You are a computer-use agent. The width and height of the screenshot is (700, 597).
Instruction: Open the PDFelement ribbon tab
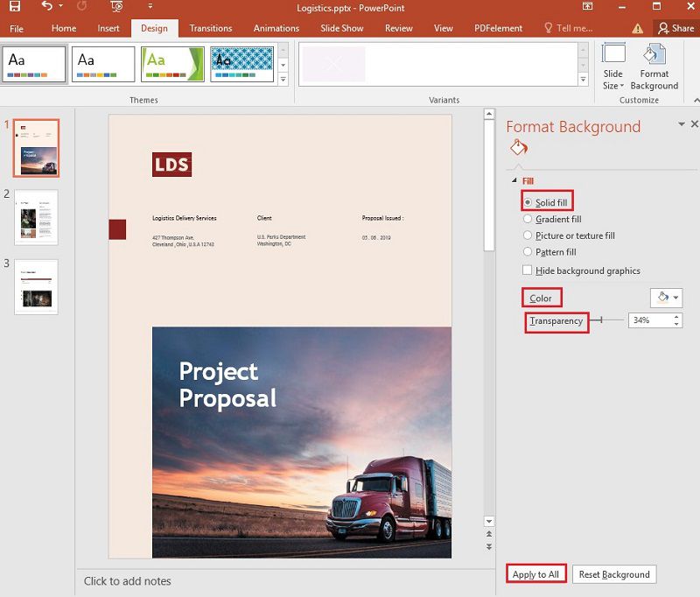coord(498,28)
